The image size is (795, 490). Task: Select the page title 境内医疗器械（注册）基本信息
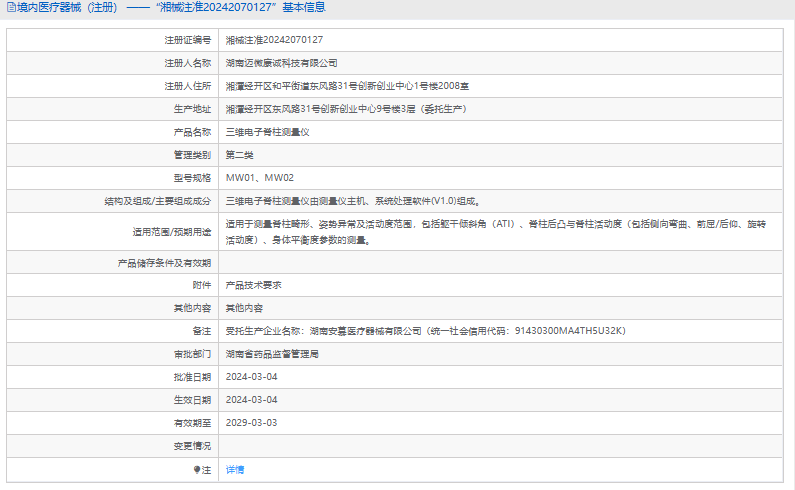[171, 7]
